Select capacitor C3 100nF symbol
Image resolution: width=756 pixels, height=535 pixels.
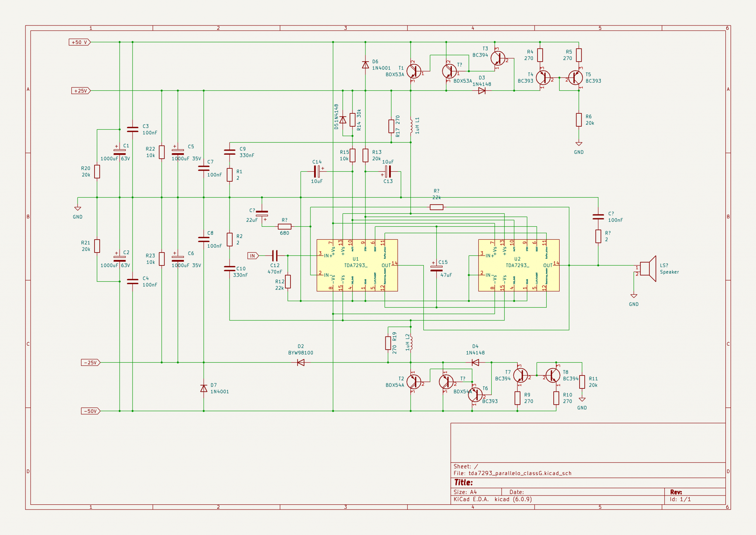coord(132,129)
